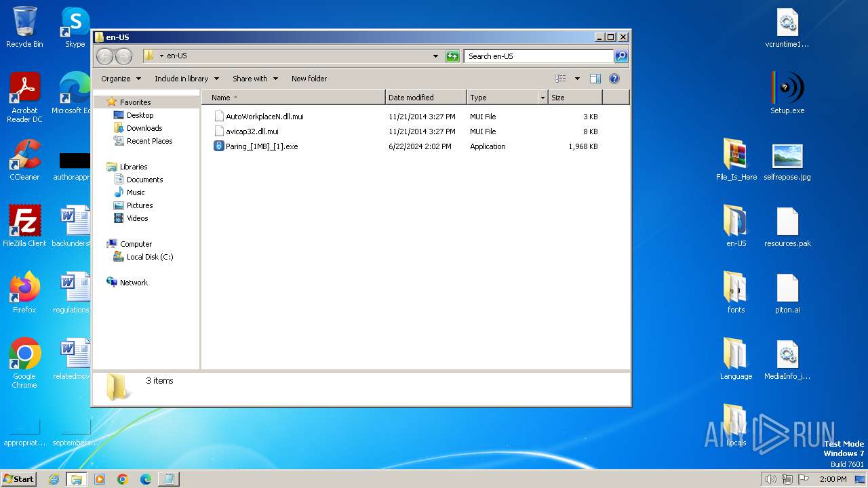The width and height of the screenshot is (868, 488).
Task: Select Setup.exe on desktop
Action: [x=787, y=94]
